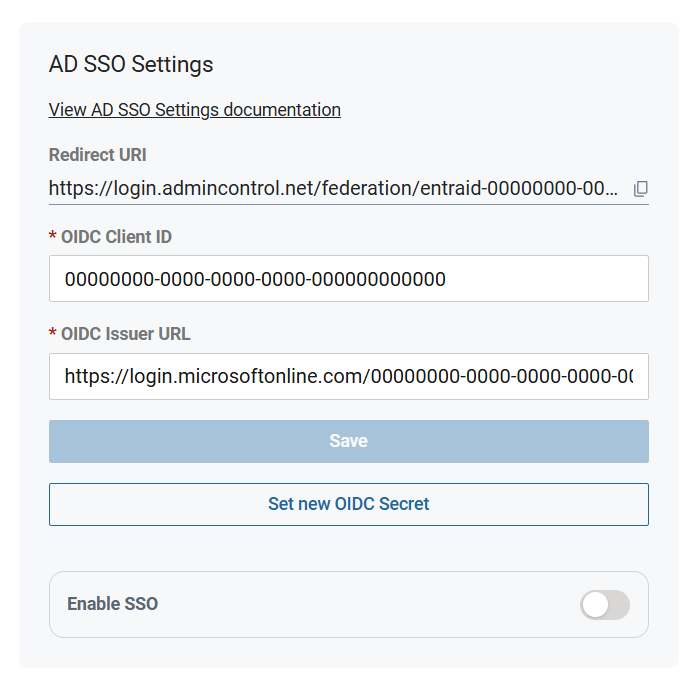This screenshot has width=696, height=677.
Task: Click the word documentation in the help link
Action: 282,110
